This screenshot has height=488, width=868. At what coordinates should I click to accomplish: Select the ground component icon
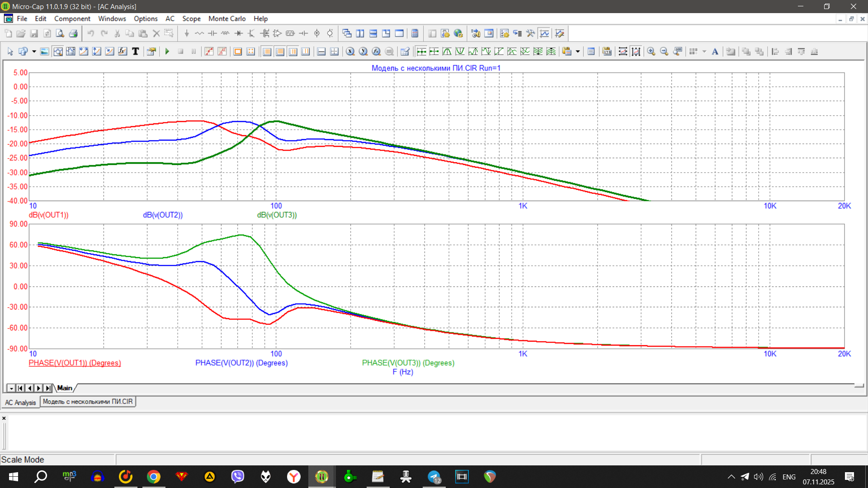(187, 33)
